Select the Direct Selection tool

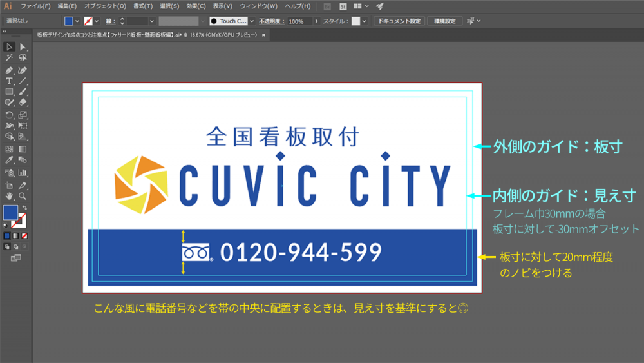coord(23,47)
